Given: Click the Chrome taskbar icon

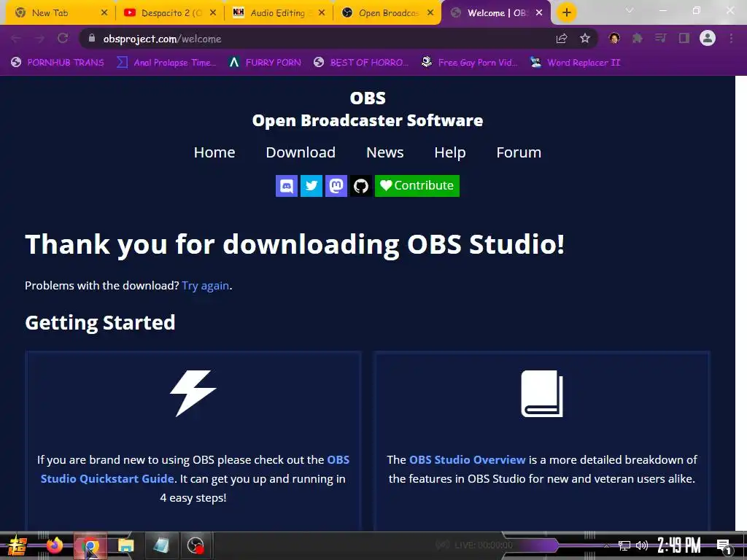Looking at the screenshot, I should [90, 545].
